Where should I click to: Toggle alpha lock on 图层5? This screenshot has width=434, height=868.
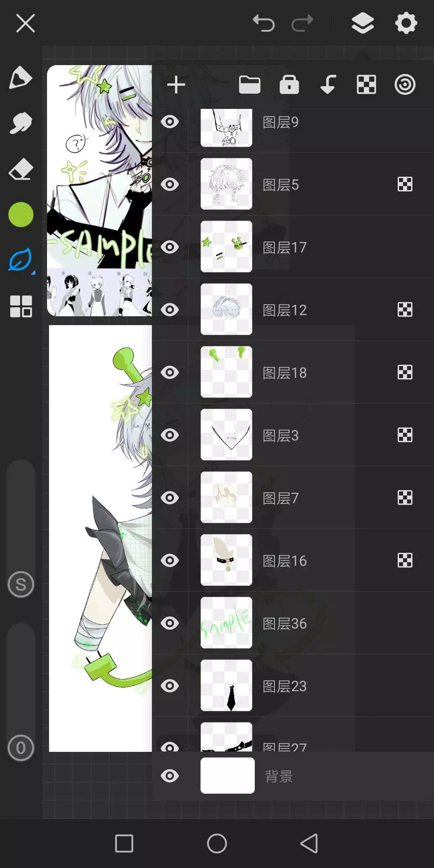coord(405,184)
